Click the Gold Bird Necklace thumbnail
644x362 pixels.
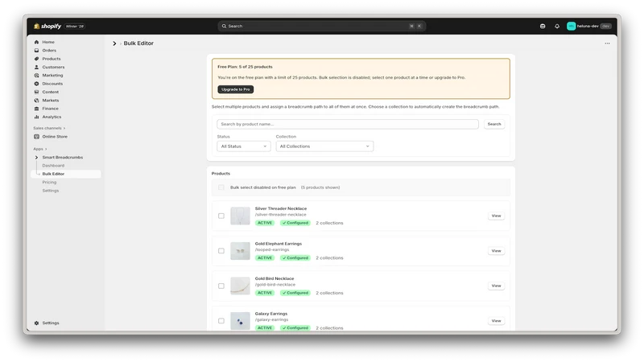click(240, 286)
